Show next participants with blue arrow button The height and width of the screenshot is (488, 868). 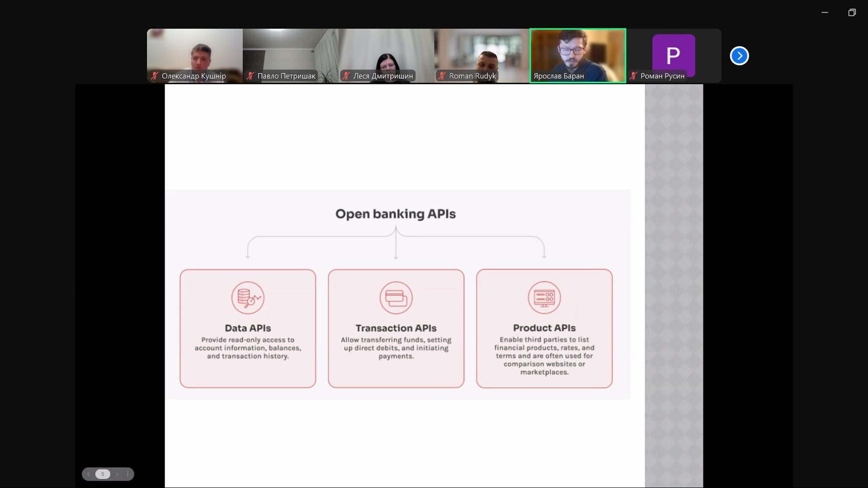[739, 56]
